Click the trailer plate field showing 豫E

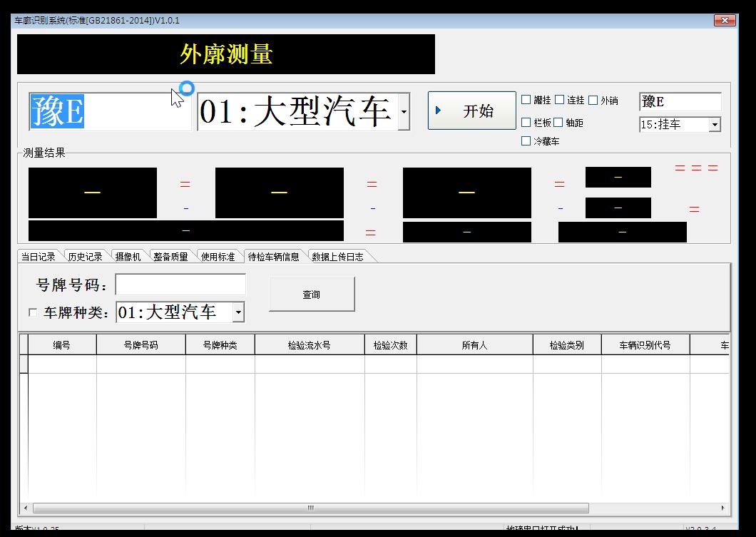[x=680, y=102]
